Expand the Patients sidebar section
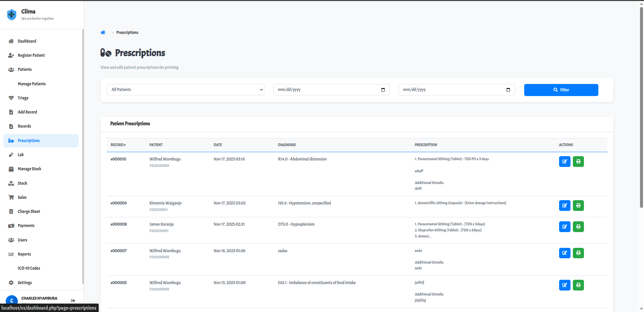644x312 pixels. [25, 70]
